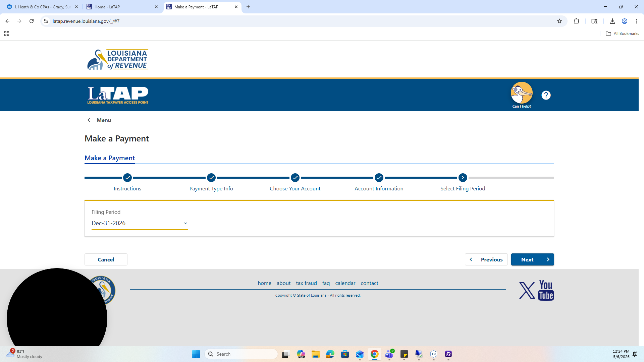Open the YouTube link in the footer
The image size is (644, 362).
(x=546, y=290)
